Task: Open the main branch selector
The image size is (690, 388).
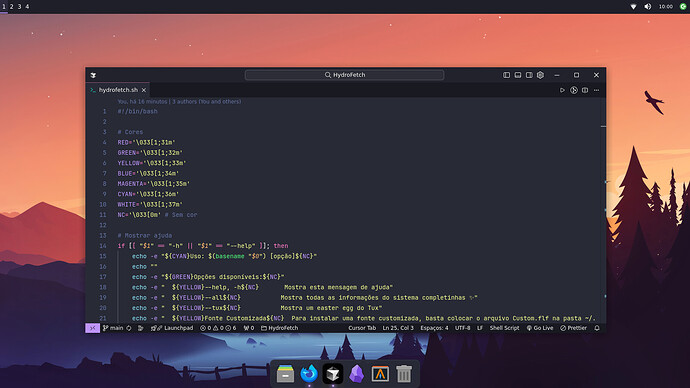Action: click(113, 328)
